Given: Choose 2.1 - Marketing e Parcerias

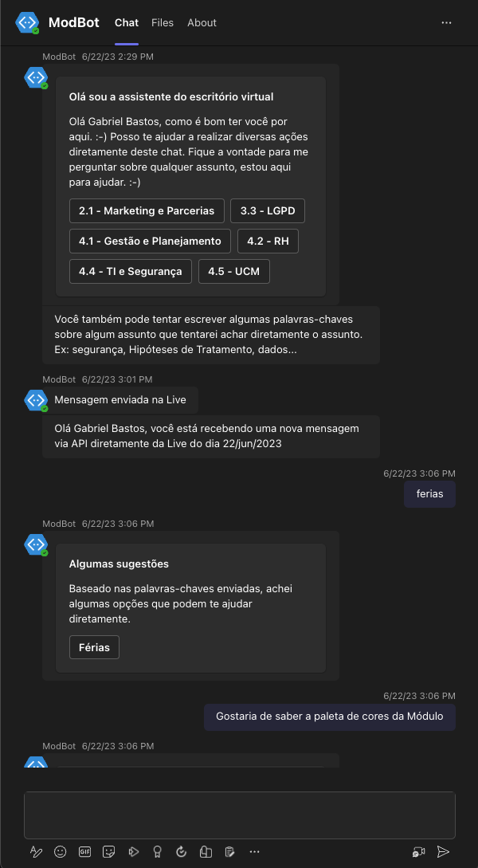Looking at the screenshot, I should tap(147, 211).
